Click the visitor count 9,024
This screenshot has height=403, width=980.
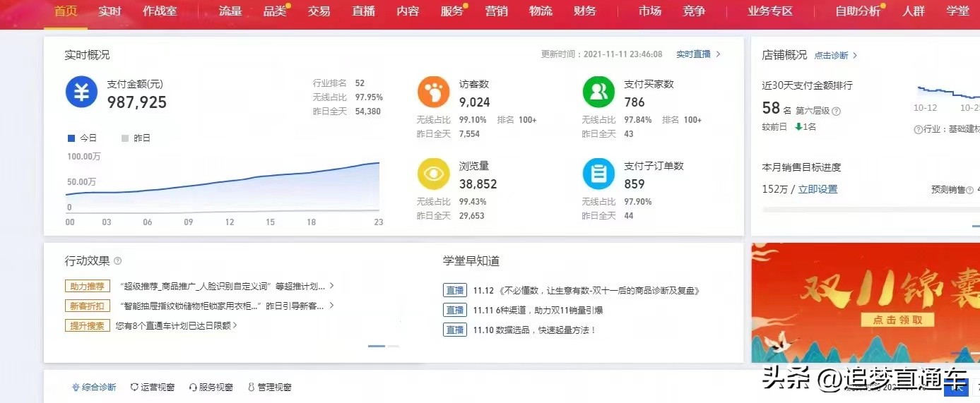pos(475,102)
